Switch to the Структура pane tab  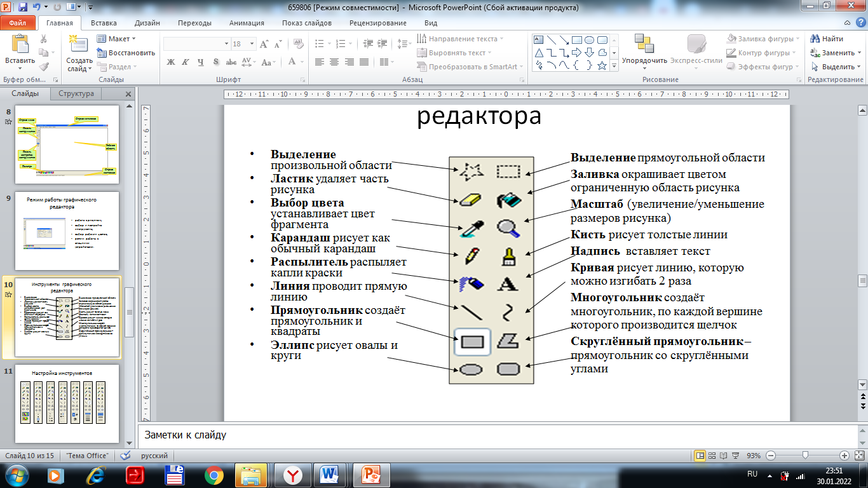pos(76,93)
